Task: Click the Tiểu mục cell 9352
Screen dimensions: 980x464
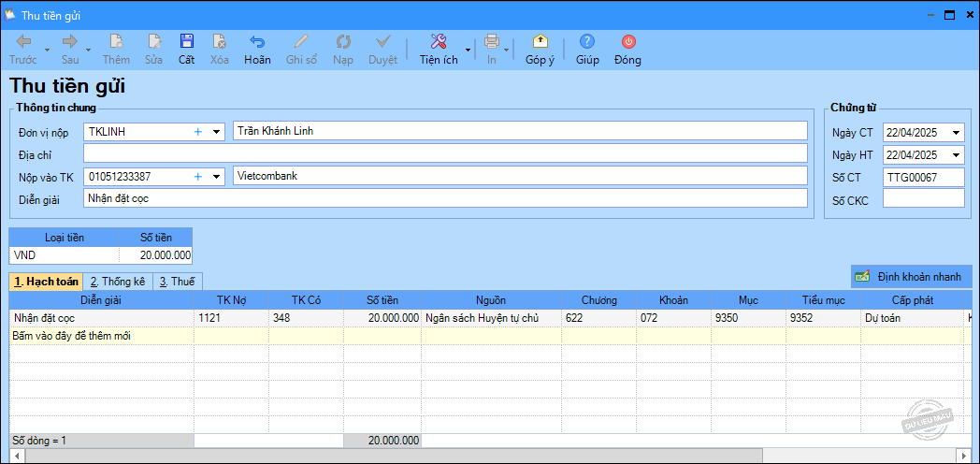Action: tap(824, 318)
